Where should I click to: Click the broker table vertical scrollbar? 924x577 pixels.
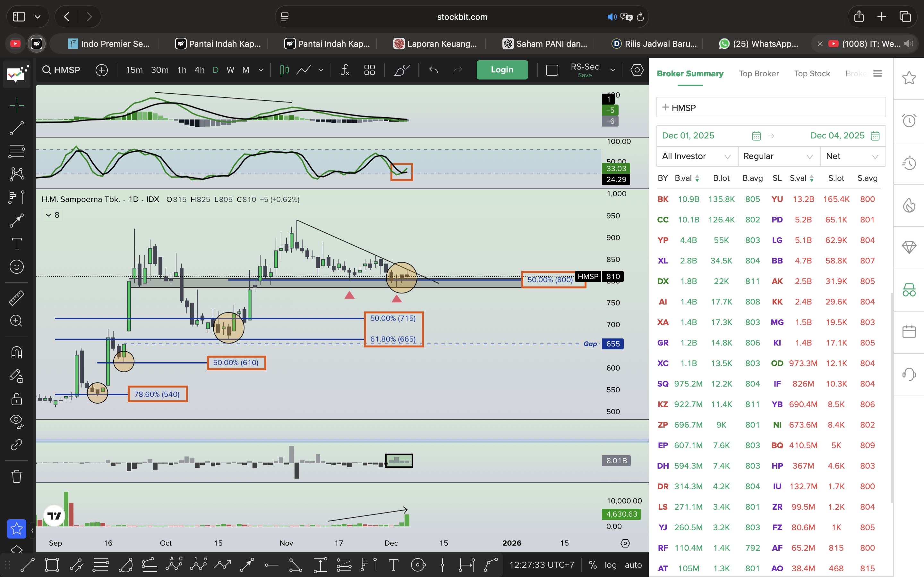(x=892, y=397)
